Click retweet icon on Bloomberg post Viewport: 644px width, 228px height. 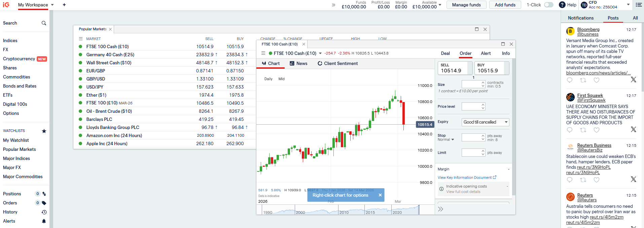(583, 80)
